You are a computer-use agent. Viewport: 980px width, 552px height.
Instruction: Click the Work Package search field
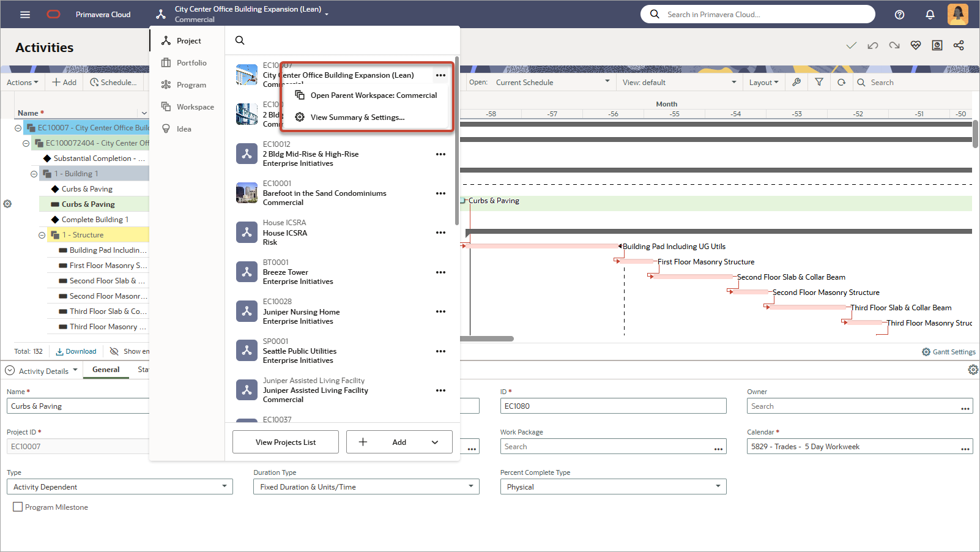coord(613,447)
